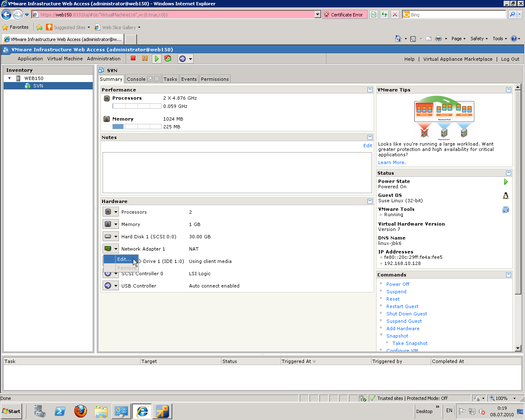Click Read Mail envelope icon
This screenshot has width=525, height=420.
click(429, 39)
